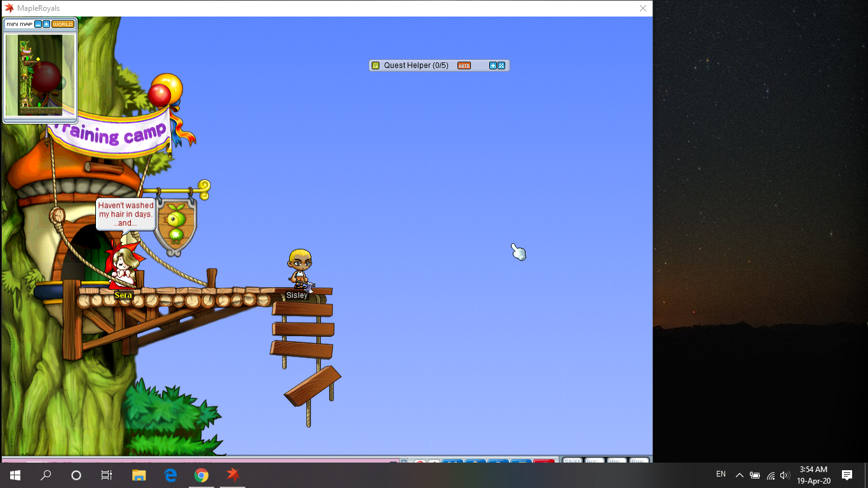This screenshot has height=488, width=868.
Task: Open Windows taskbar search
Action: 46,475
